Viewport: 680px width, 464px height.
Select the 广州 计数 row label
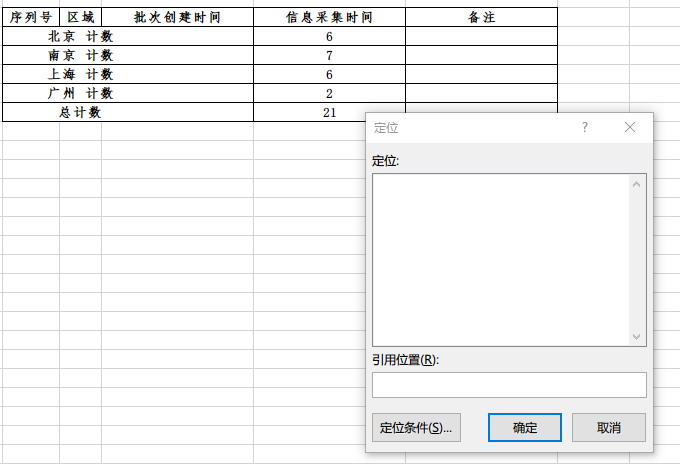click(81, 93)
